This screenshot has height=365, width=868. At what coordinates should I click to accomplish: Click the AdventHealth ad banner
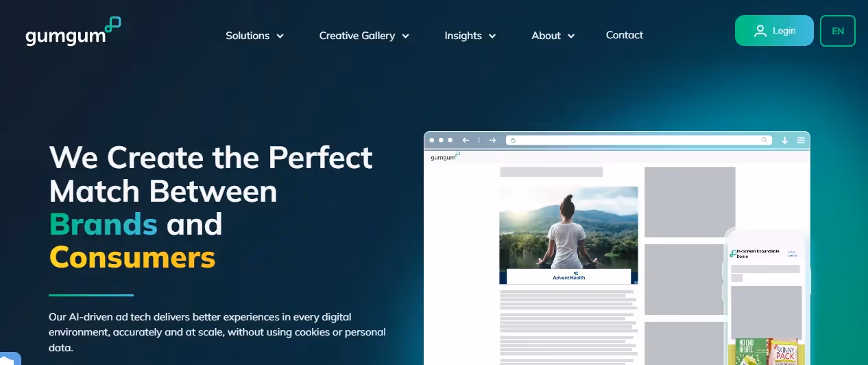(568, 276)
